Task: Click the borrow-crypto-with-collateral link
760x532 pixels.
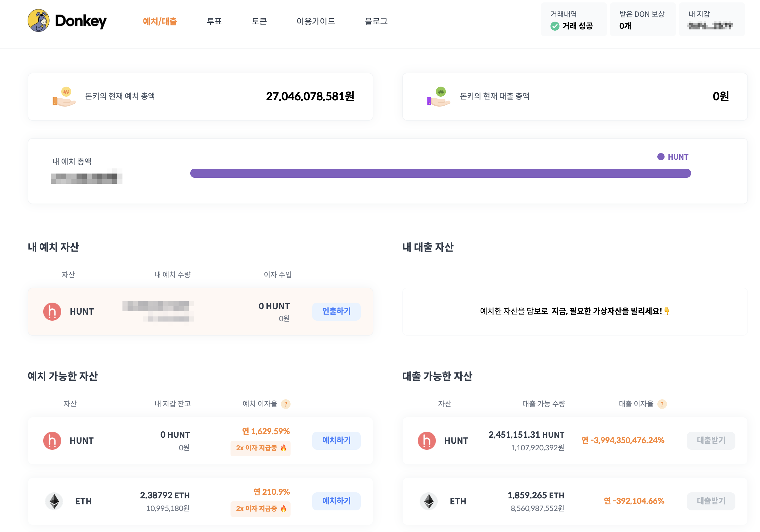Action: pyautogui.click(x=575, y=311)
